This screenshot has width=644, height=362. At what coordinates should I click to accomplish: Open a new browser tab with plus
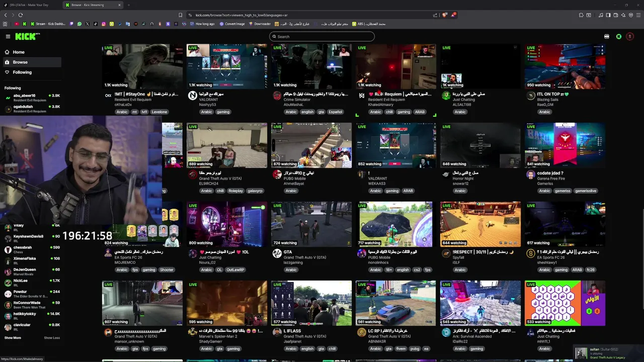pos(128,5)
